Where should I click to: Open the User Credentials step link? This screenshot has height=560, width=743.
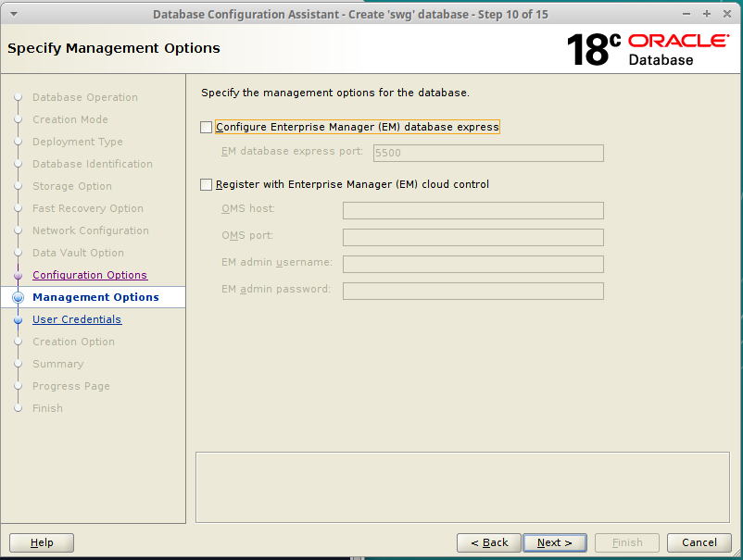pos(77,319)
